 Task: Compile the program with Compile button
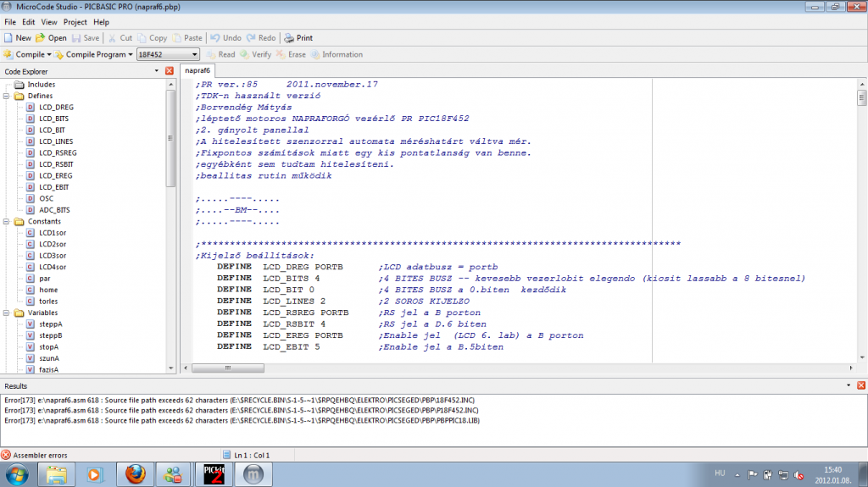tap(24, 54)
